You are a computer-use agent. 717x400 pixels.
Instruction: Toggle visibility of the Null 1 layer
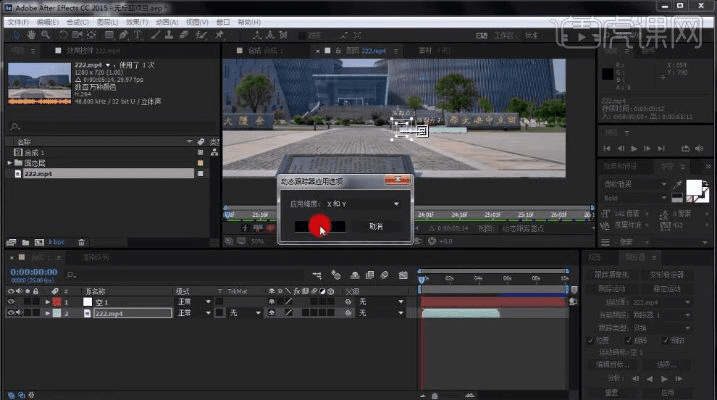coord(10,301)
